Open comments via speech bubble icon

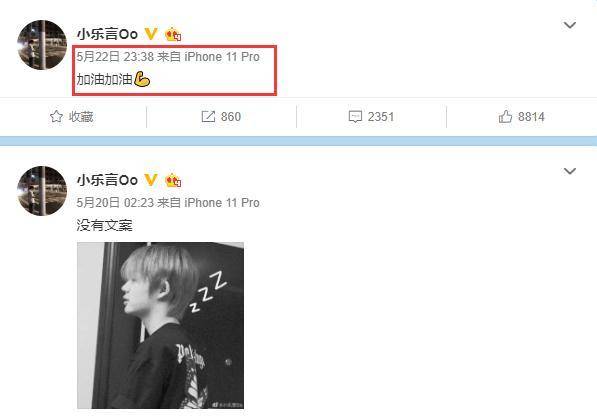point(355,117)
